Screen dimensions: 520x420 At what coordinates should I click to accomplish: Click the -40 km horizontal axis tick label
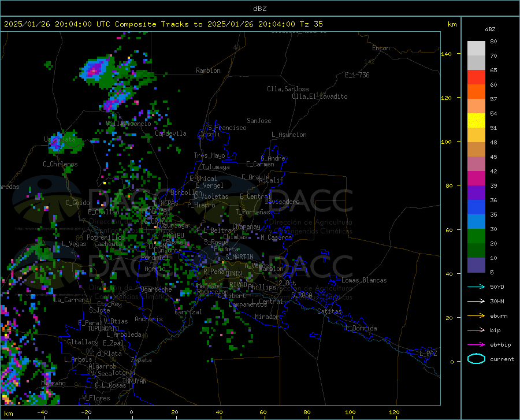[42, 412]
